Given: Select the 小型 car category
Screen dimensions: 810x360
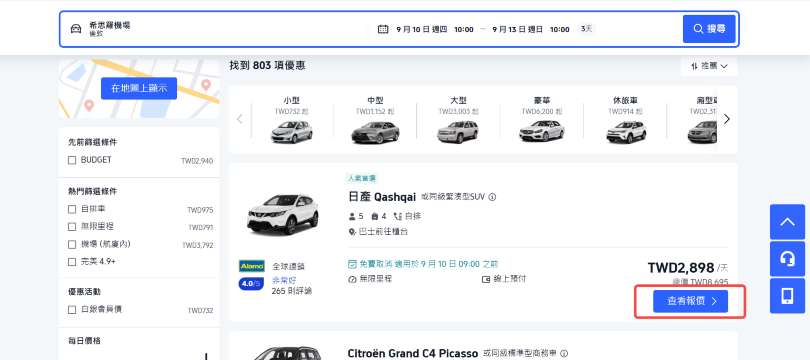Looking at the screenshot, I should pyautogui.click(x=291, y=119).
